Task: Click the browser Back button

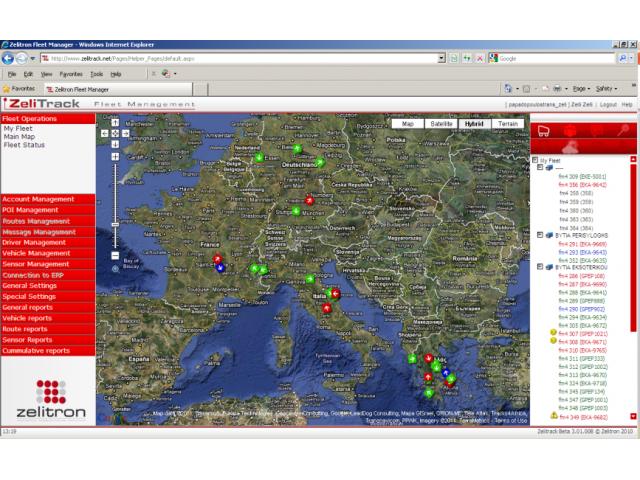Action: point(8,58)
